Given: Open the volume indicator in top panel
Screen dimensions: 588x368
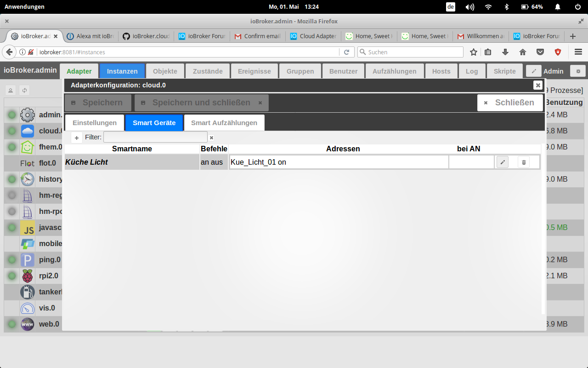Looking at the screenshot, I should (x=470, y=7).
